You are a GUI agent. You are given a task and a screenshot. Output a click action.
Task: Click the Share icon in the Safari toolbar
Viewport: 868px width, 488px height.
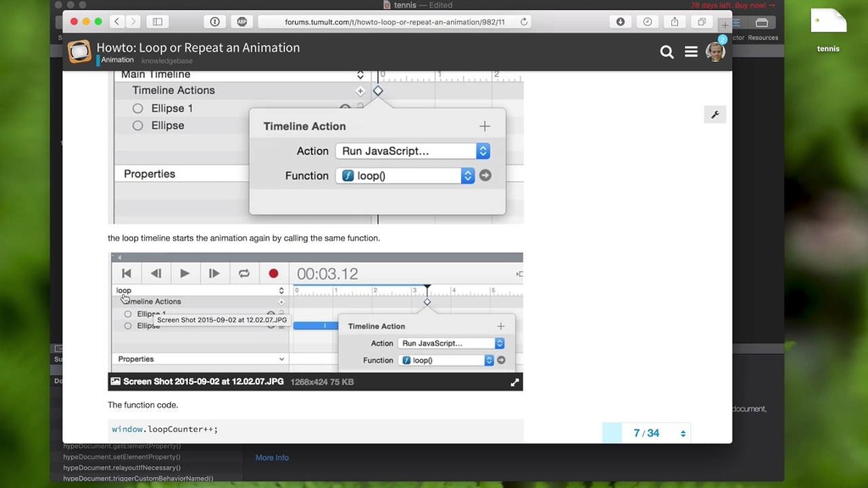(x=675, y=22)
